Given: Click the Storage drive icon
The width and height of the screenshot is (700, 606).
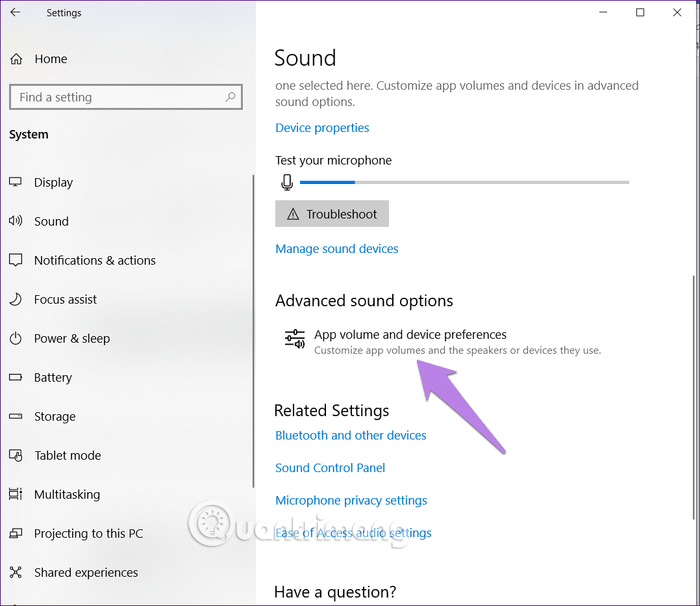Looking at the screenshot, I should point(16,416).
